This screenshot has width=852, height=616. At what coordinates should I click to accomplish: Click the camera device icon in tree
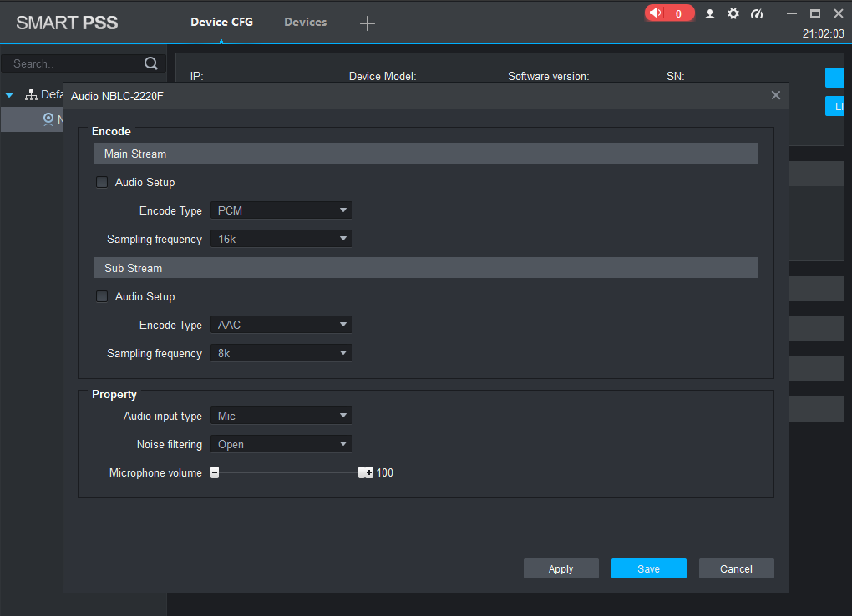48,119
